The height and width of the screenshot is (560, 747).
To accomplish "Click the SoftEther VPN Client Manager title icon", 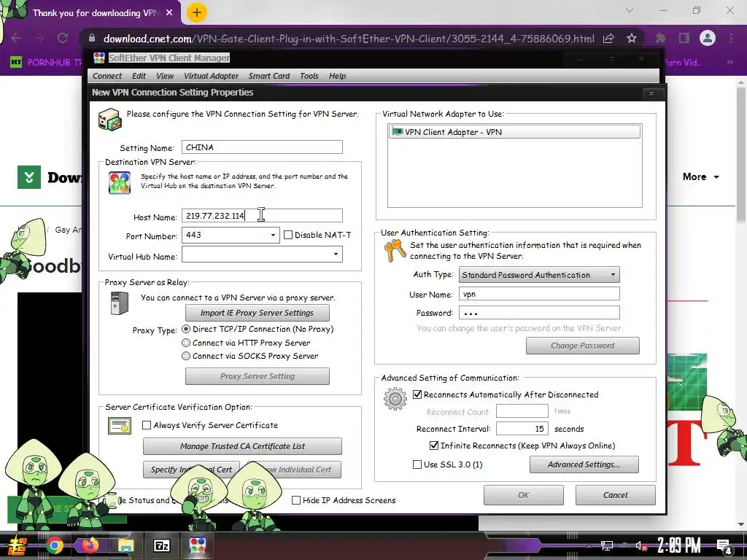I will (99, 58).
